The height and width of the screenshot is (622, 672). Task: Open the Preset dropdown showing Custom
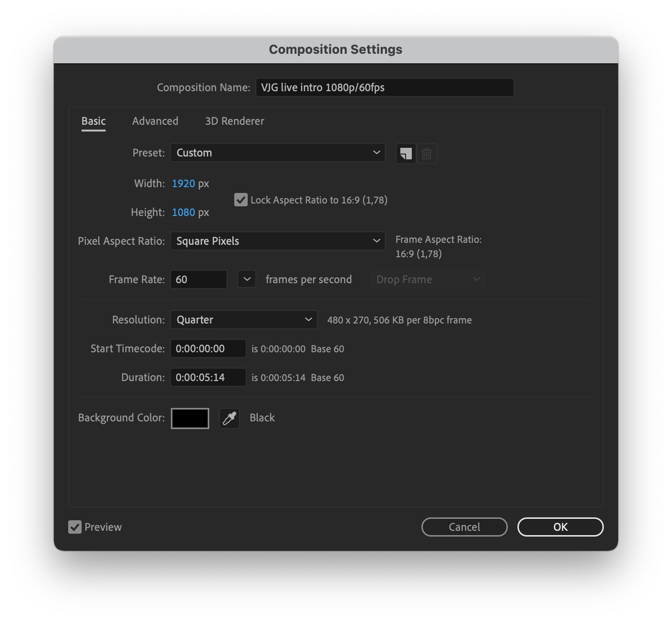[x=278, y=153]
